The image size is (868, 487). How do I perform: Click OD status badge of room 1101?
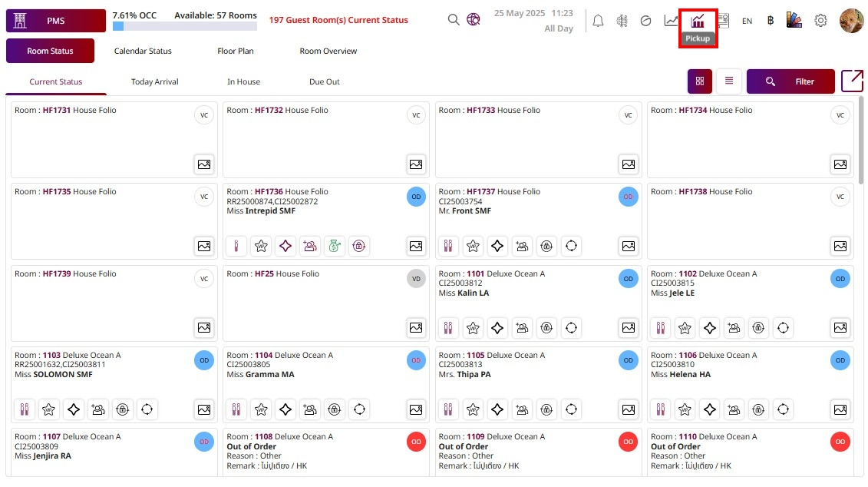pyautogui.click(x=628, y=279)
